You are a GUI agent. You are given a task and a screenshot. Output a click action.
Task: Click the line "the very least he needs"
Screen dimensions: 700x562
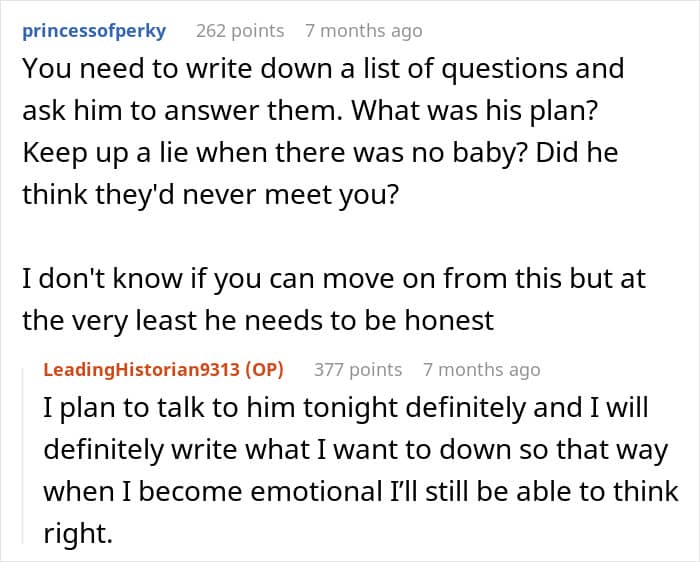click(x=258, y=319)
